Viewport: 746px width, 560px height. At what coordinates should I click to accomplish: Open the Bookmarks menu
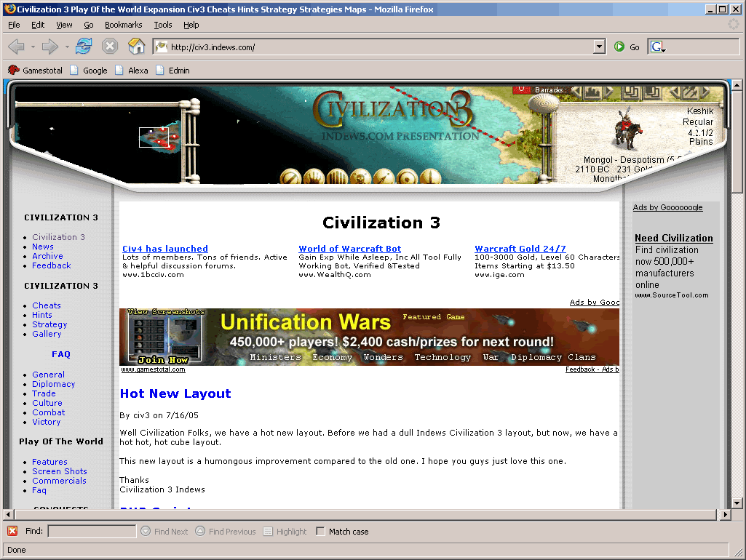(123, 25)
